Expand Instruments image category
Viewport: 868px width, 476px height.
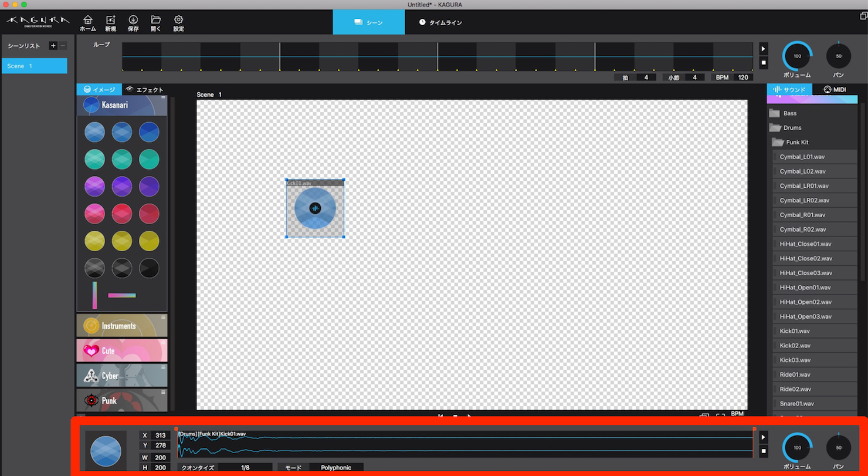(x=121, y=326)
